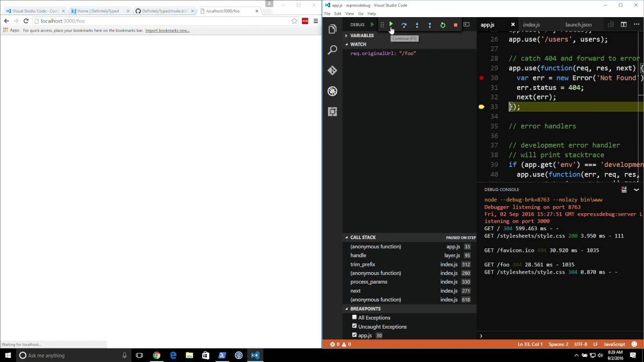Select the handle layer.js call stack frame

410,255
